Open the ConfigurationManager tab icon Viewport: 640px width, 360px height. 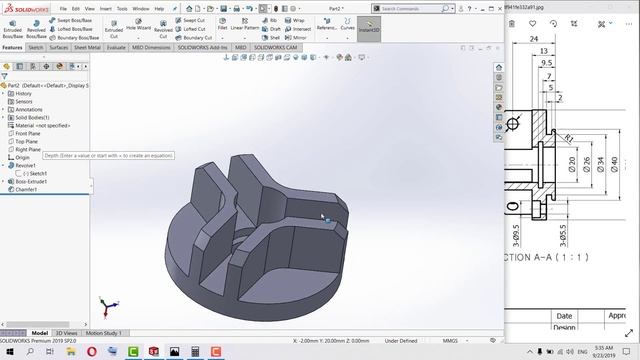coord(33,67)
